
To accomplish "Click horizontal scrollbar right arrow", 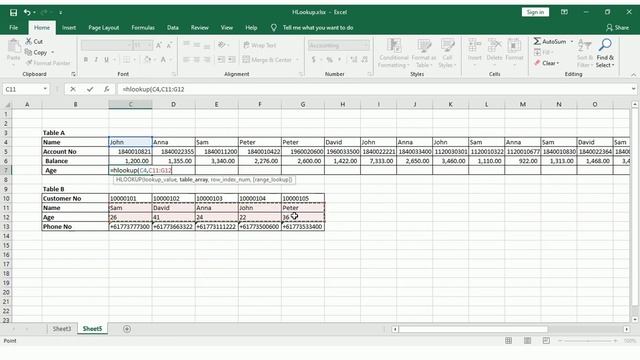I will (x=626, y=329).
